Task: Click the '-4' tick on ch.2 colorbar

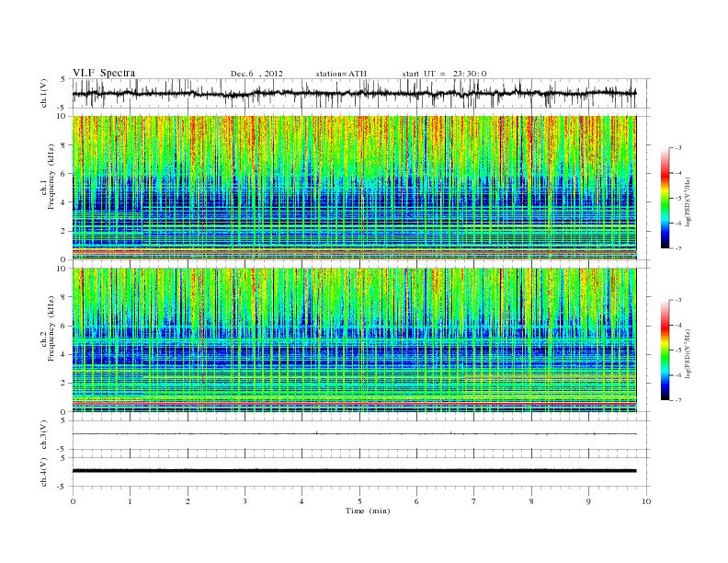Action: pyautogui.click(x=677, y=325)
